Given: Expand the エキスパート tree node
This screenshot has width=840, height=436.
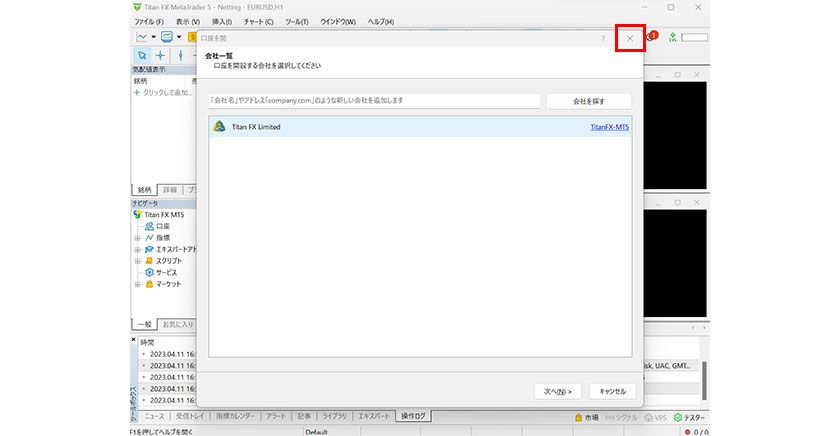Looking at the screenshot, I should point(138,250).
